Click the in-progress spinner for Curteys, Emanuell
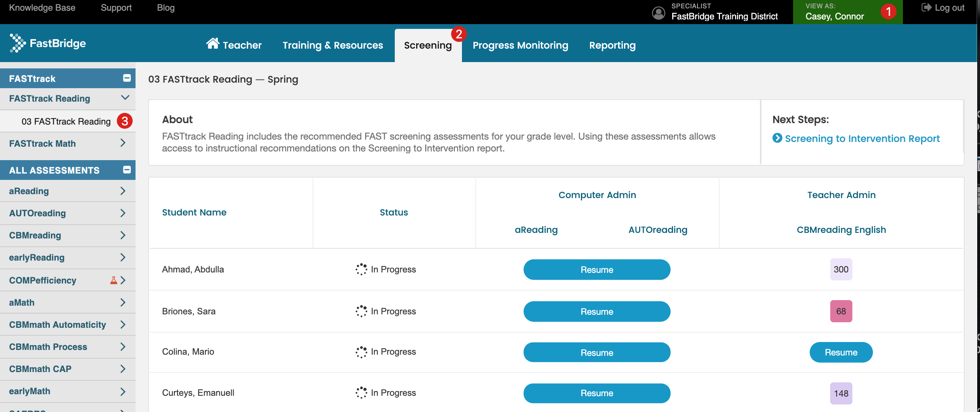 coord(361,393)
